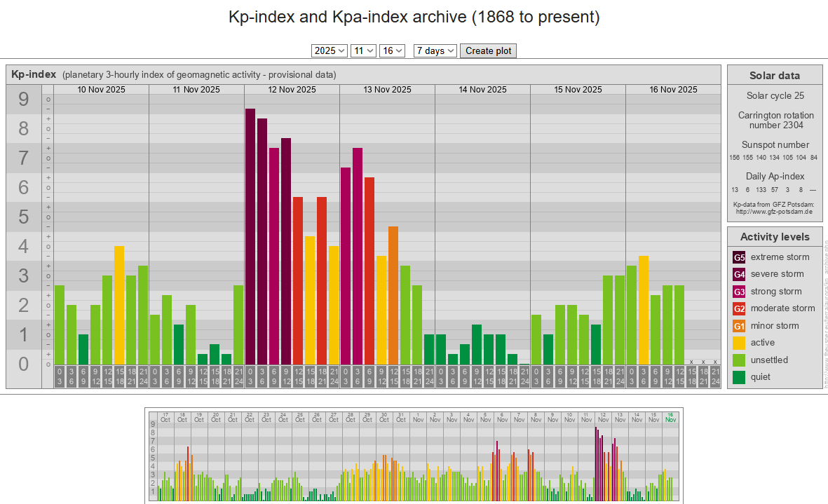Viewport: 828px width, 504px height.
Task: Open the month dropdown showing 11
Action: [363, 50]
